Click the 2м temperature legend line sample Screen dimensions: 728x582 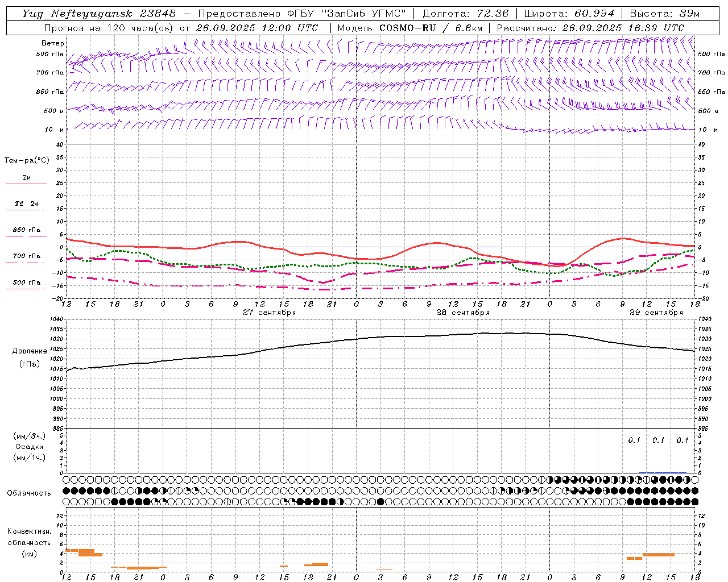pos(26,184)
